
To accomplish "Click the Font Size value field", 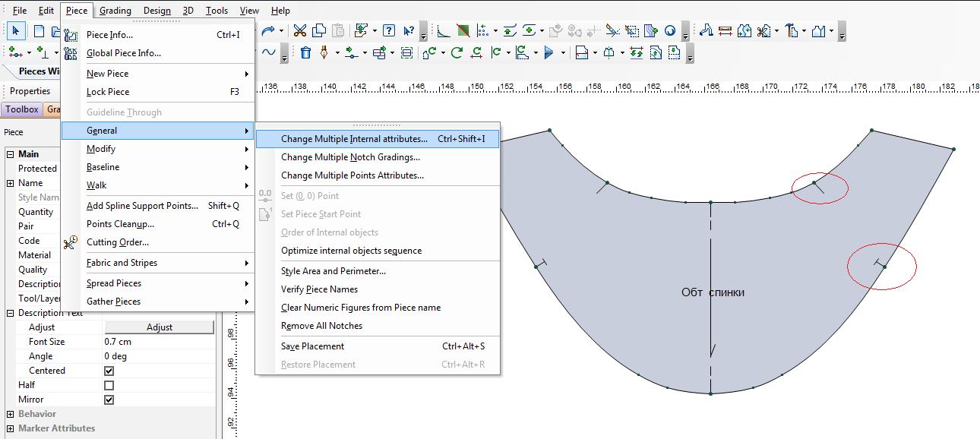I will (x=159, y=342).
